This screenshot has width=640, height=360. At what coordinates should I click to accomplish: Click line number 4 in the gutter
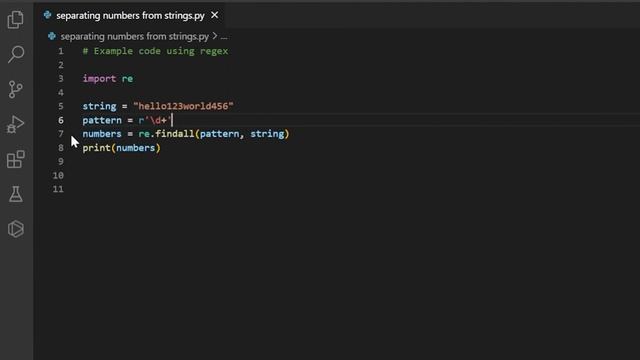click(x=61, y=92)
